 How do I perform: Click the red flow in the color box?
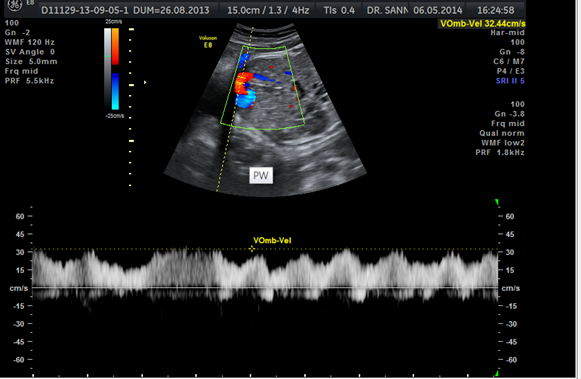243,83
